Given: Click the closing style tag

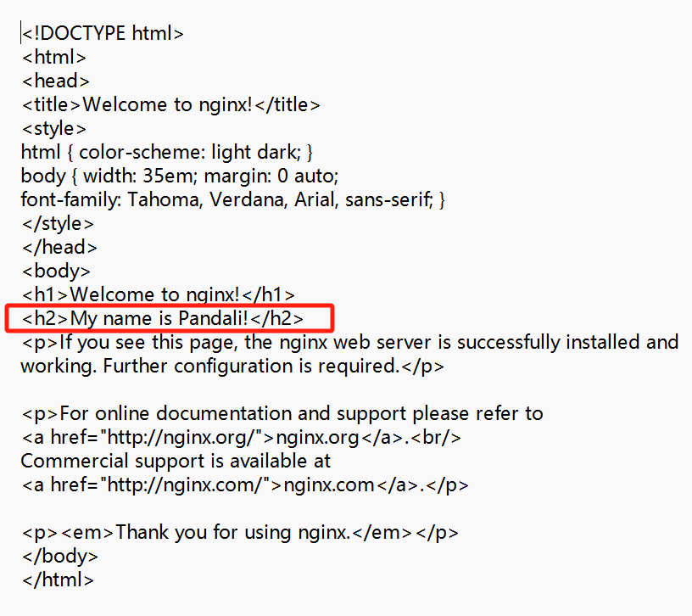Looking at the screenshot, I should 58,224.
